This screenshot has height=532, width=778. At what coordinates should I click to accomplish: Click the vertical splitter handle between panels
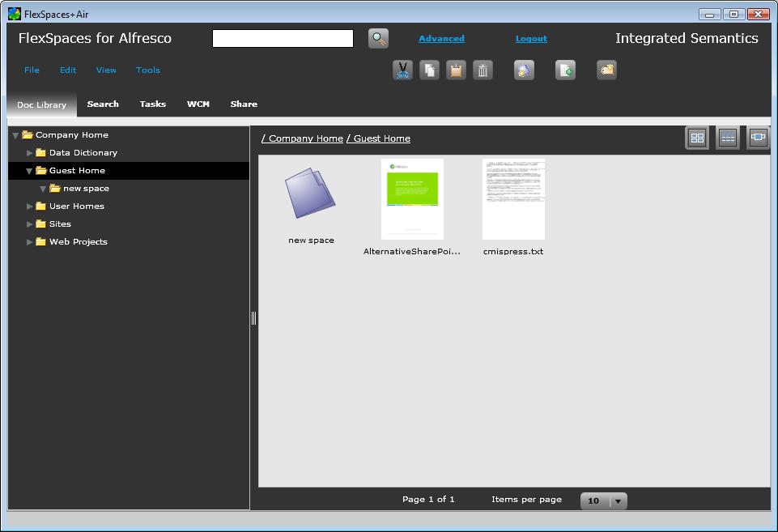pyautogui.click(x=253, y=318)
